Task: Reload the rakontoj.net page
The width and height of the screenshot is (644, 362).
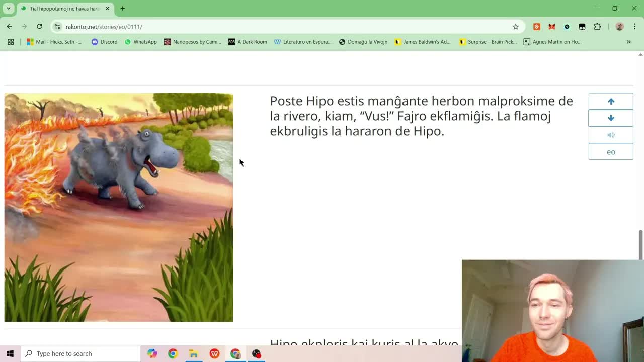Action: pyautogui.click(x=39, y=27)
